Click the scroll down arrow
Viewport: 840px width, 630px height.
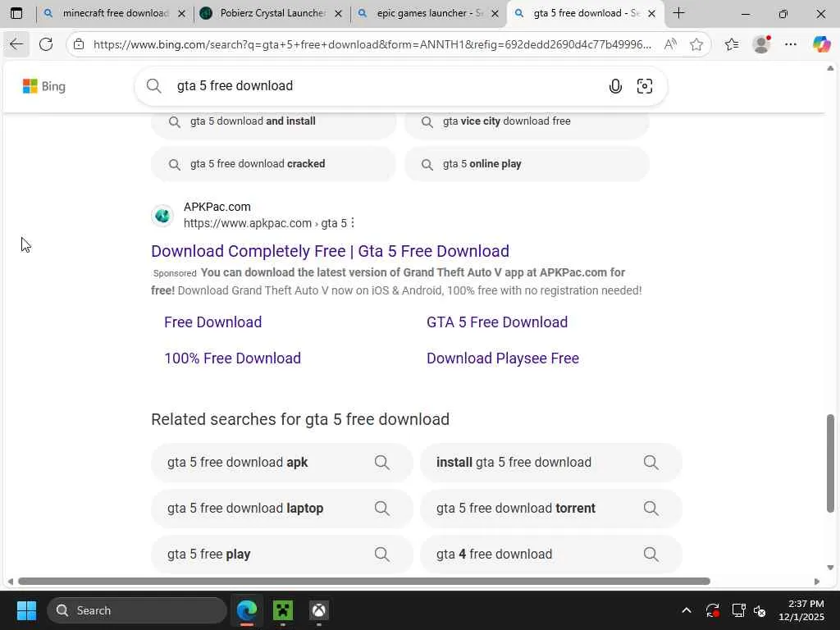coord(830,568)
